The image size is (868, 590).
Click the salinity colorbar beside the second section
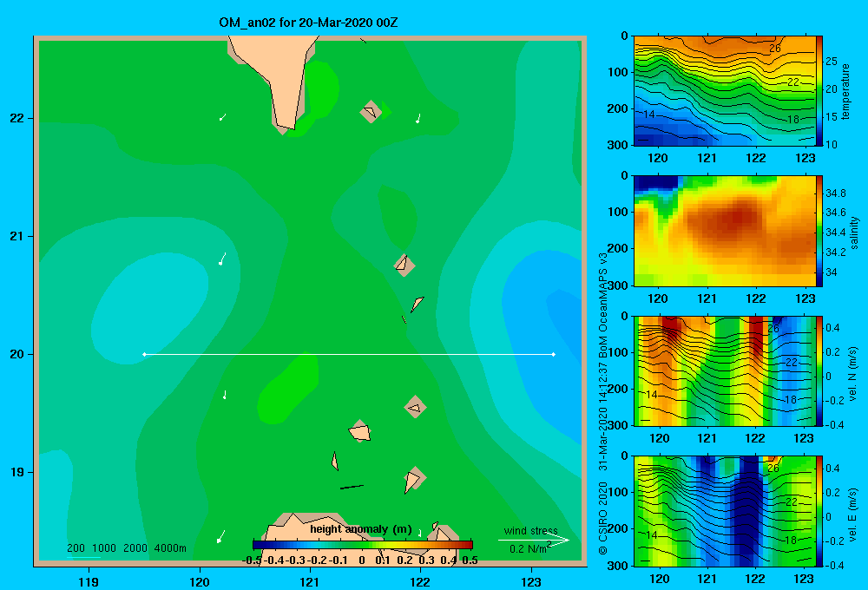click(x=819, y=232)
